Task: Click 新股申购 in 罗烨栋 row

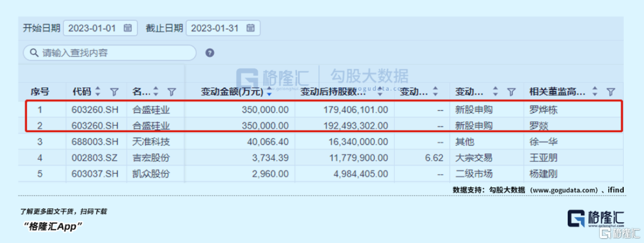Action: point(474,110)
